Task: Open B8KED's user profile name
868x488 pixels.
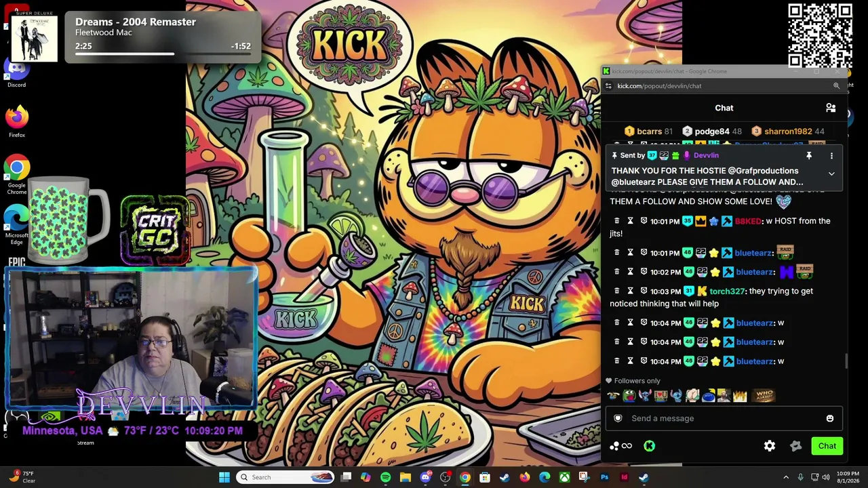Action: (748, 221)
